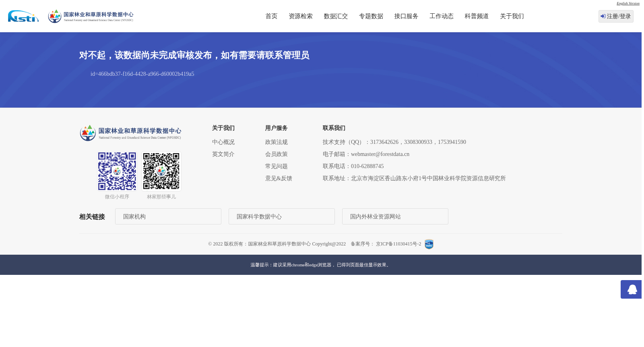Viewport: 644px width, 347px height.
Task: Click the 微信小程序 caption
Action: point(117,197)
